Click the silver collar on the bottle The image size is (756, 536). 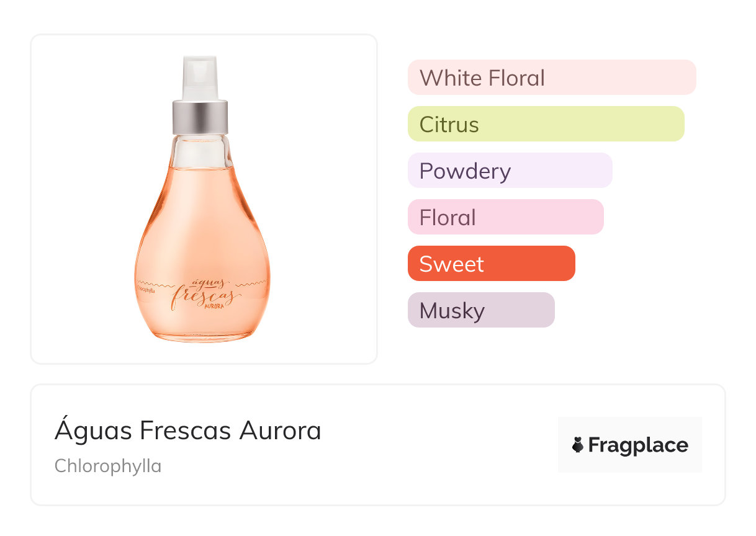pyautogui.click(x=200, y=117)
